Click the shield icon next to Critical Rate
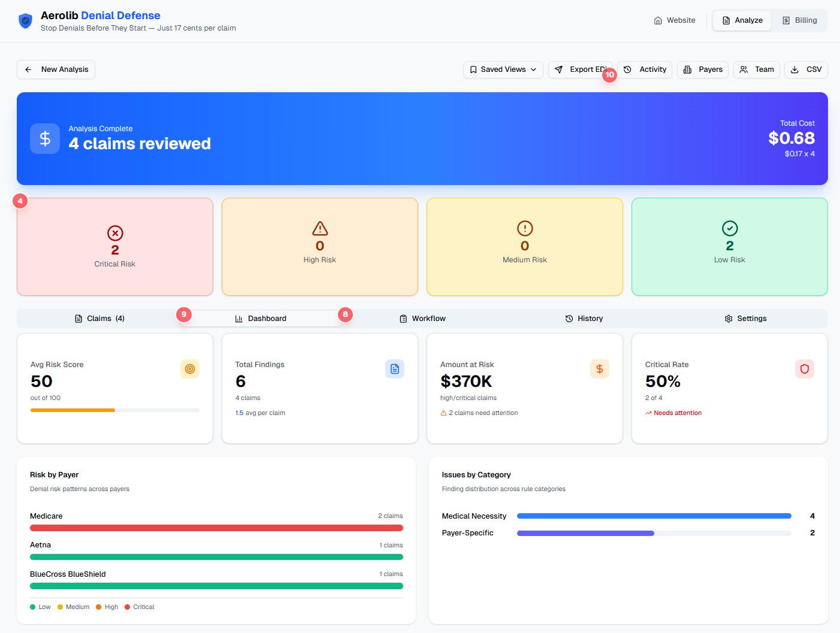840x633 pixels. [805, 369]
